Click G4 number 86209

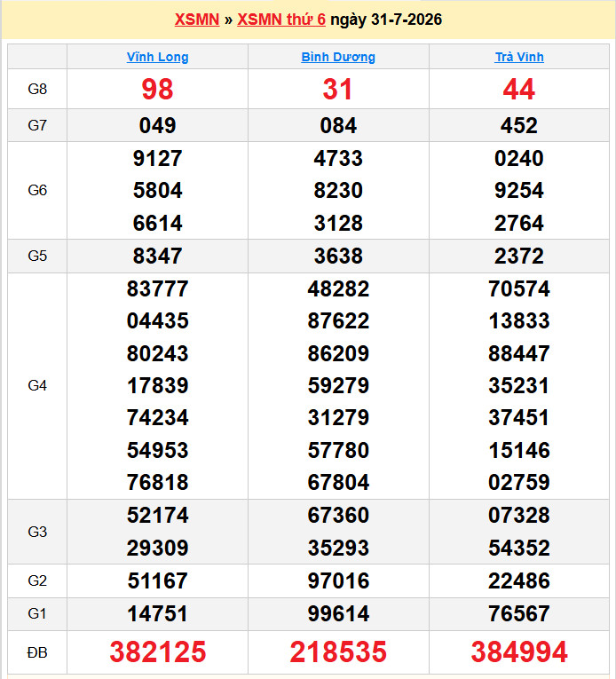point(338,353)
